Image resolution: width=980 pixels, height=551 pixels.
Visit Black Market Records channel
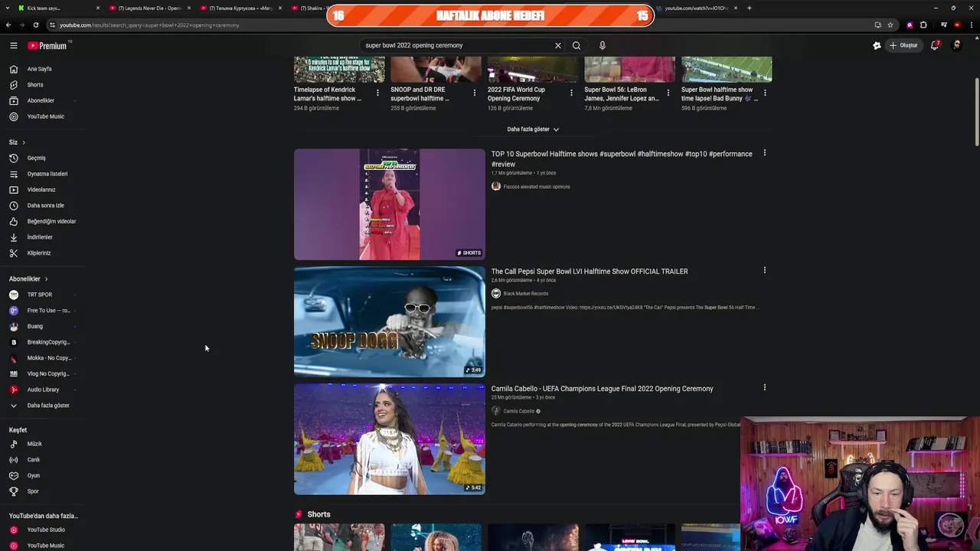(525, 294)
